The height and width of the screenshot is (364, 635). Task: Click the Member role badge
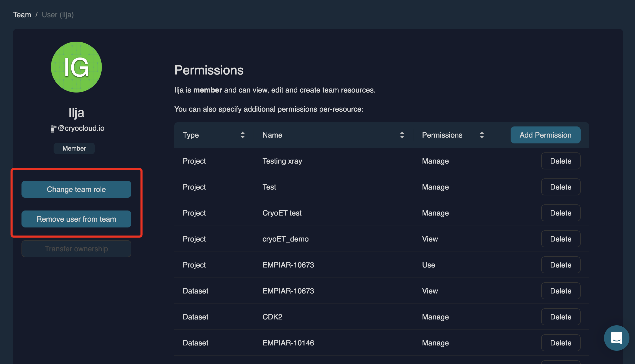pyautogui.click(x=74, y=148)
